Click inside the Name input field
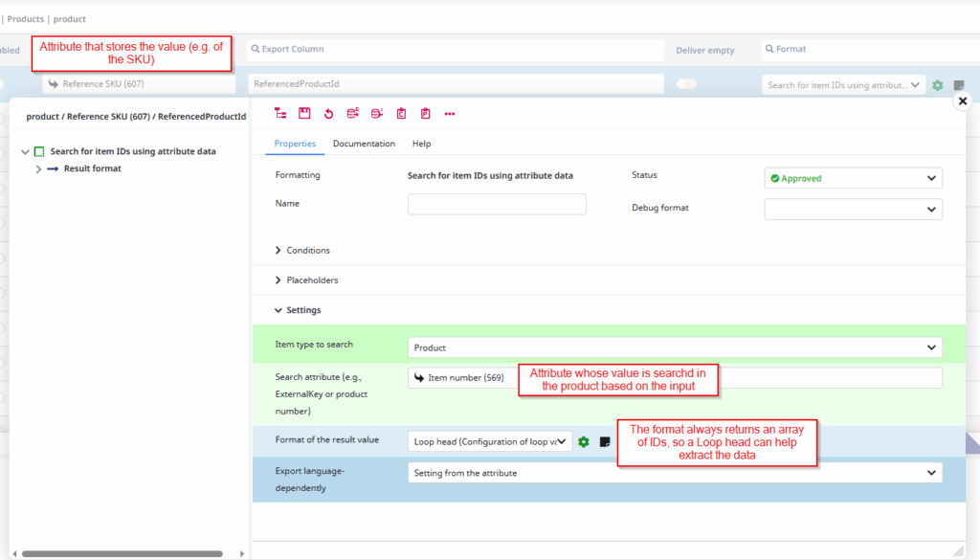The image size is (980, 560). [497, 204]
